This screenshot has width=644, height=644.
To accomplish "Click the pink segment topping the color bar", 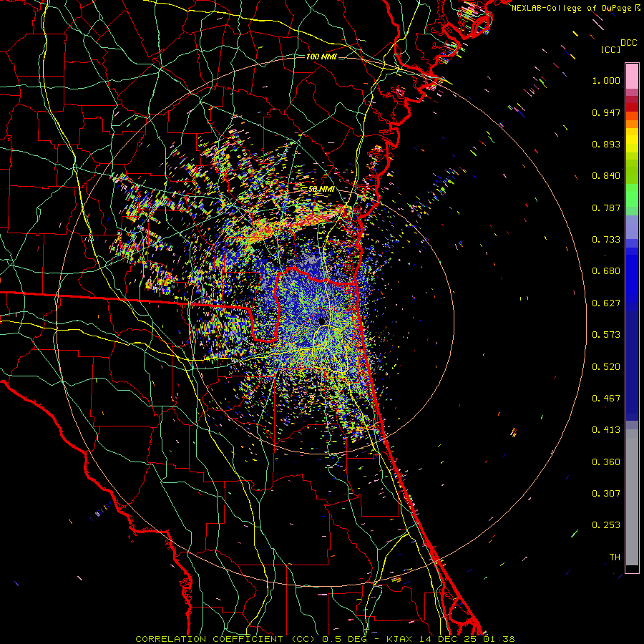I will [x=632, y=77].
